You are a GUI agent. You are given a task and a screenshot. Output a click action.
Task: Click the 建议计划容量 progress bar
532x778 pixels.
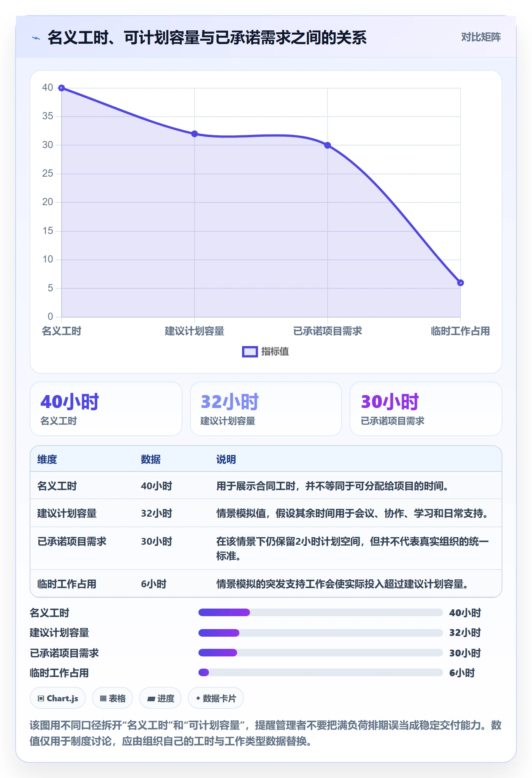(321, 633)
